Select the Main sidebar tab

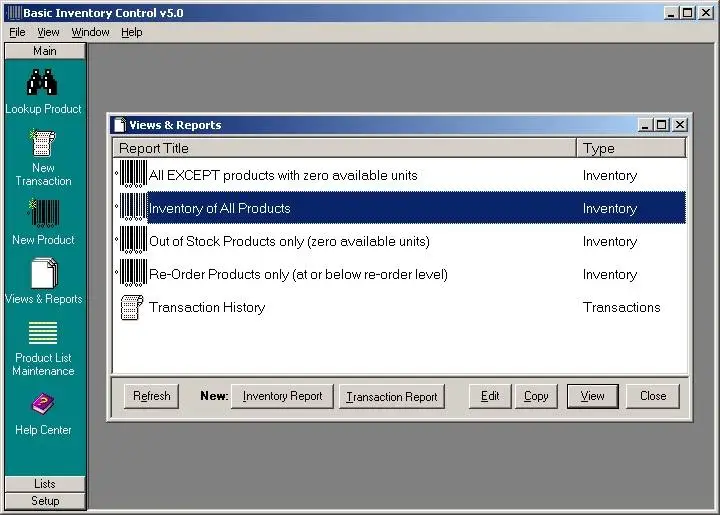click(45, 51)
